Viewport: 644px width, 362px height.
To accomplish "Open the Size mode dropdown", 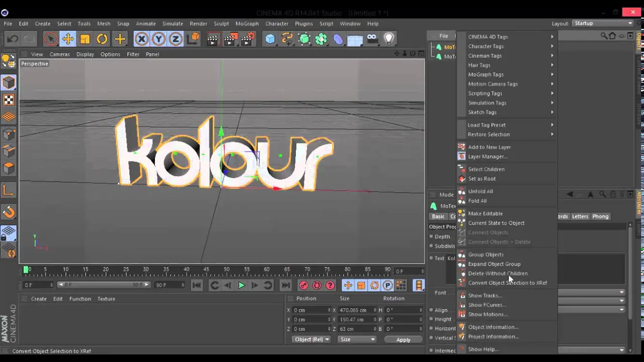I will 357,339.
